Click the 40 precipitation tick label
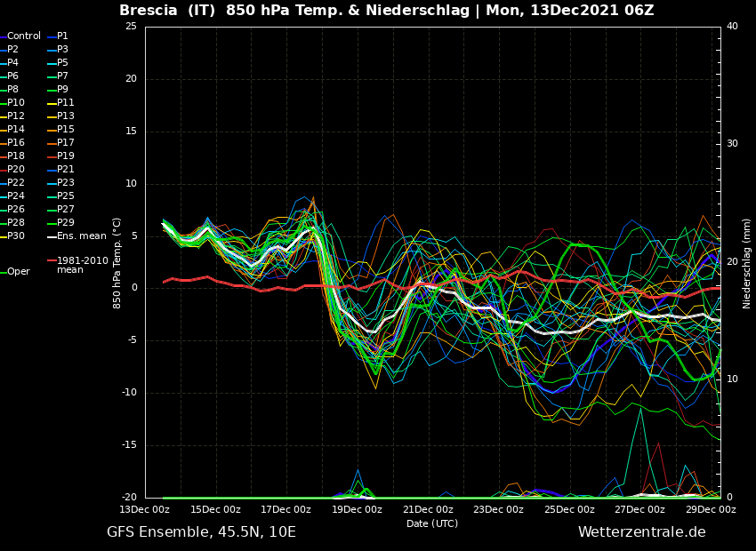 click(x=732, y=26)
